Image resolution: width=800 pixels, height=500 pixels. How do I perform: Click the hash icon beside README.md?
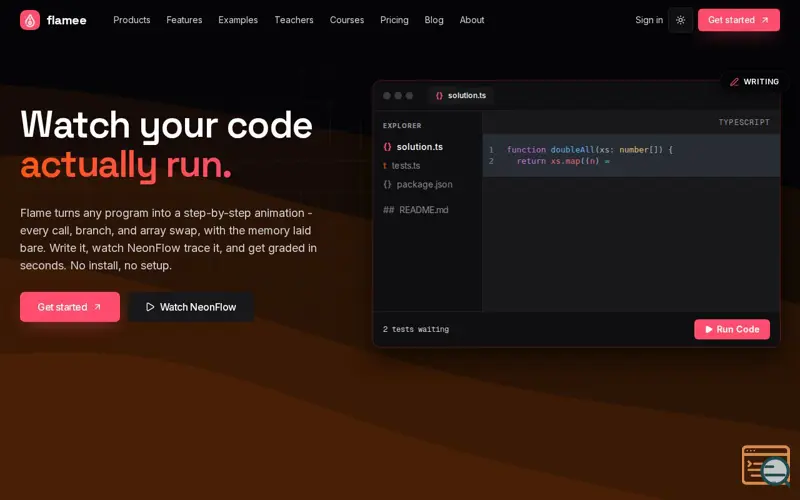click(x=388, y=210)
